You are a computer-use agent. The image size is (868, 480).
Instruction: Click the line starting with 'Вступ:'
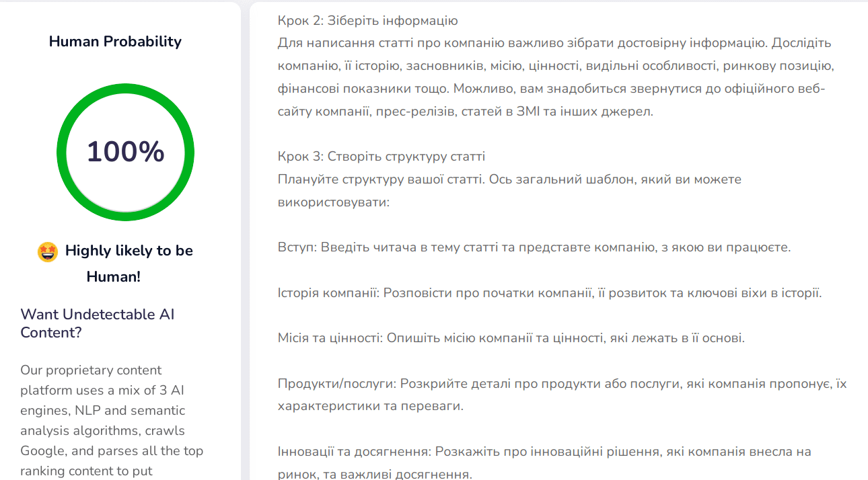coord(534,247)
